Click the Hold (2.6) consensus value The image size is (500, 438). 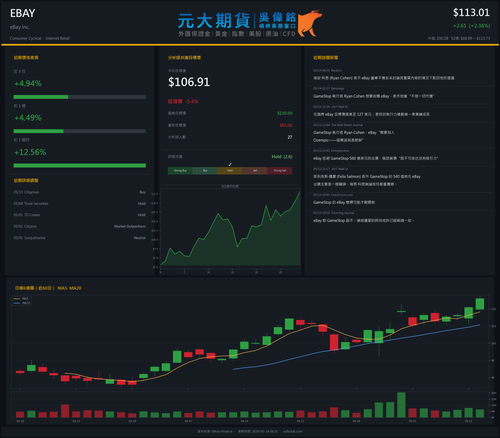coord(282,157)
